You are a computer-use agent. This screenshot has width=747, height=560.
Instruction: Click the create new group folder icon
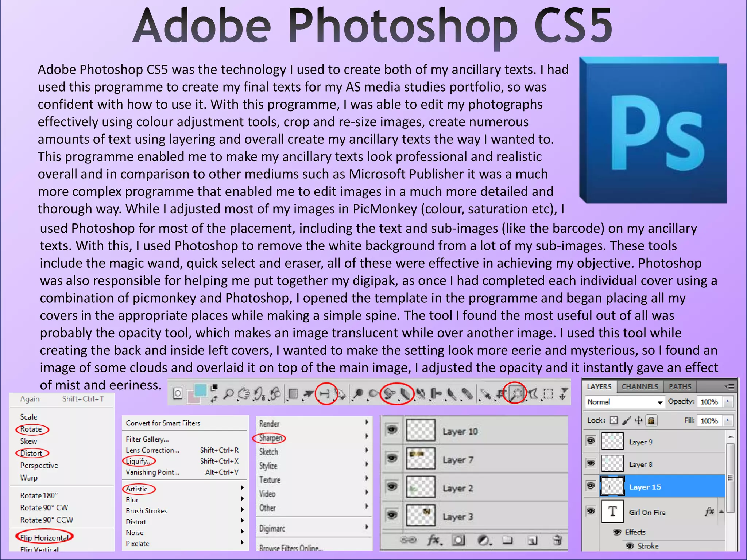coord(507,540)
